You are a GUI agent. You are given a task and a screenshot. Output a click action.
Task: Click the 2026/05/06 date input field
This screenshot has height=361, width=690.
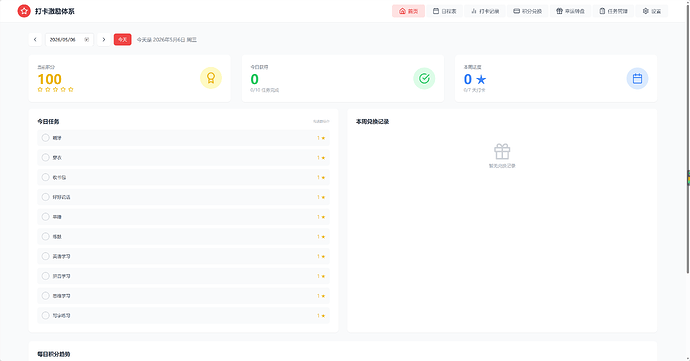tap(69, 40)
